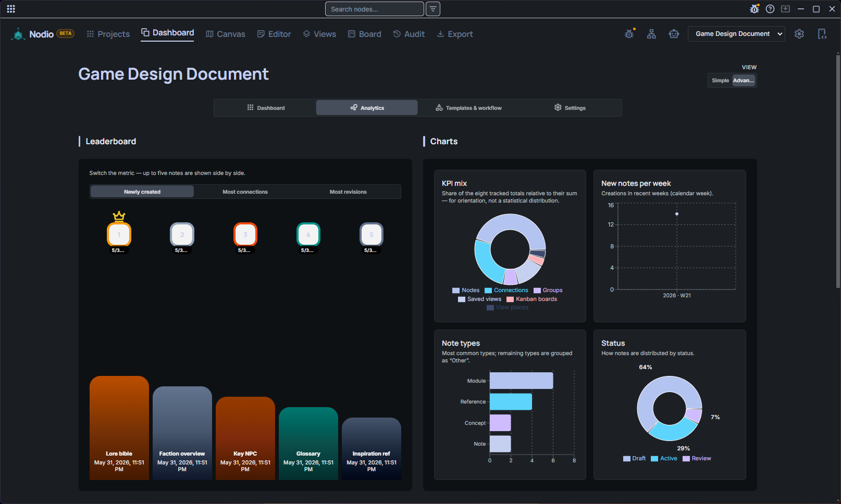Select the rank 1 badge

(x=119, y=234)
